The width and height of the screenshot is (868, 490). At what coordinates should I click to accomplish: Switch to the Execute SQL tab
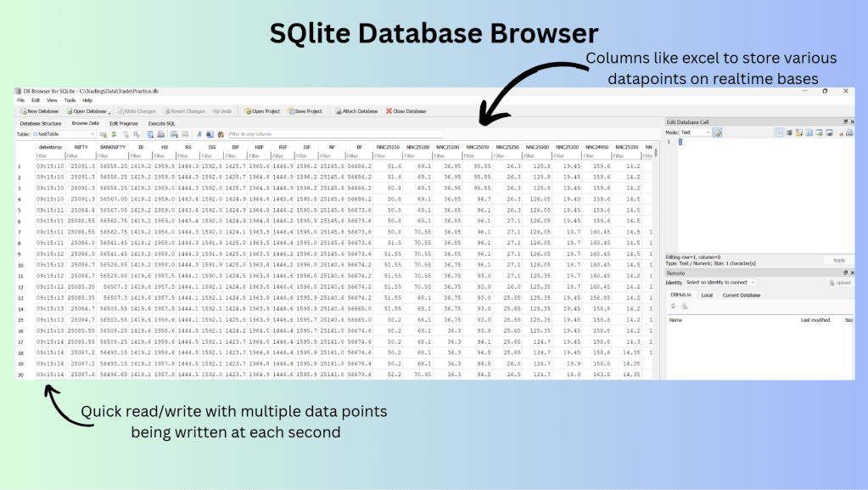[x=161, y=123]
